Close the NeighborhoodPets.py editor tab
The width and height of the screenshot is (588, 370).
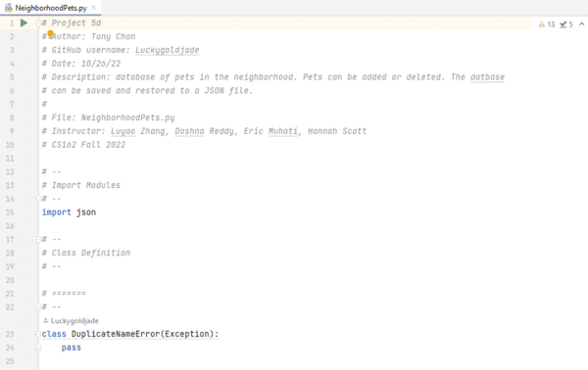point(93,8)
